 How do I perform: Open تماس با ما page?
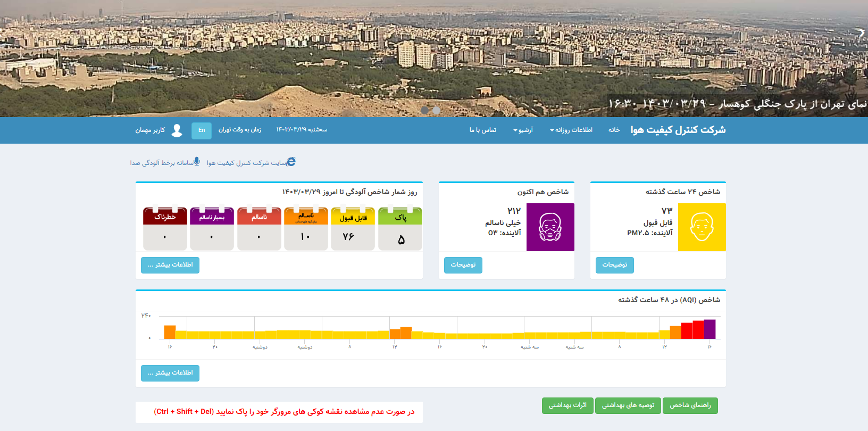click(483, 130)
